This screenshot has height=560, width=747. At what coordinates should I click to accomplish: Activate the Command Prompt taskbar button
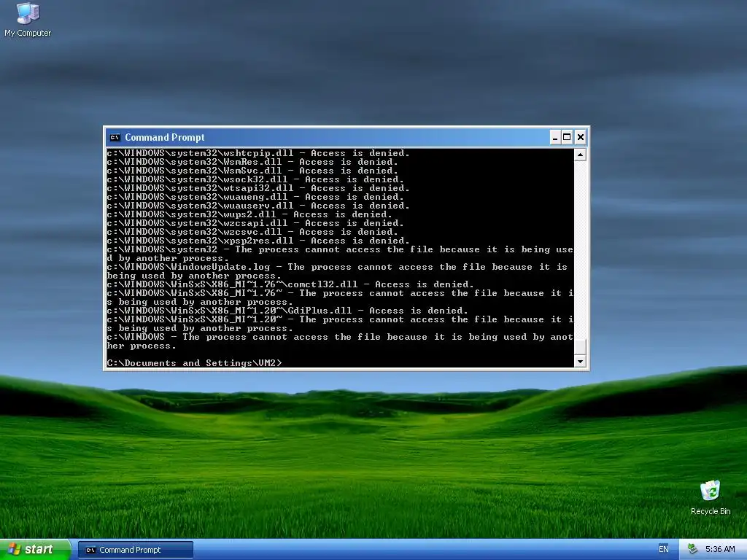click(135, 550)
